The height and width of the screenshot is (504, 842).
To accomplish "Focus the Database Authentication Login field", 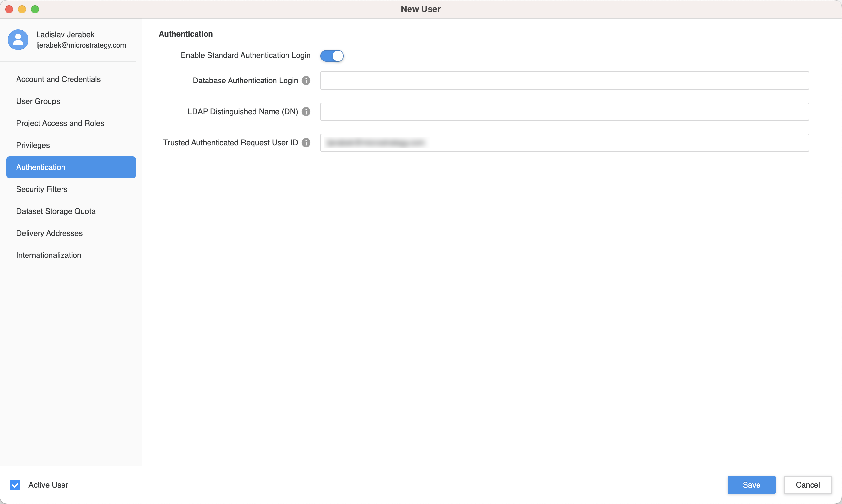I will (x=564, y=81).
